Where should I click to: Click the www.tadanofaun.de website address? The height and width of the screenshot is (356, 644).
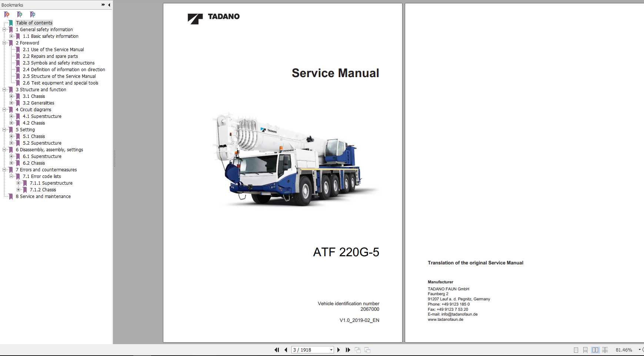[x=446, y=320]
